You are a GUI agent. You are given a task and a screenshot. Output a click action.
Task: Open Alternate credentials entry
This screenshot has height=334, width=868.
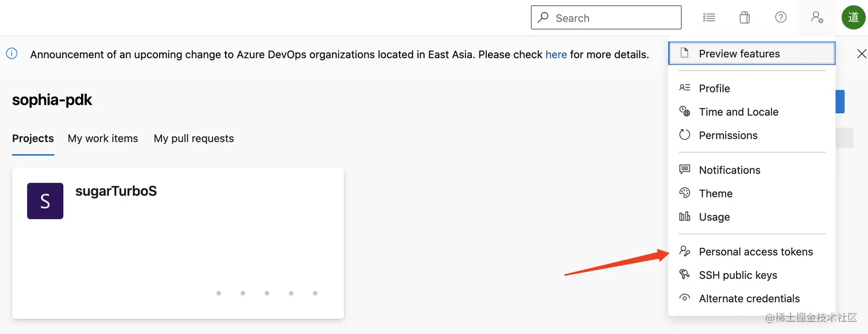pyautogui.click(x=752, y=298)
